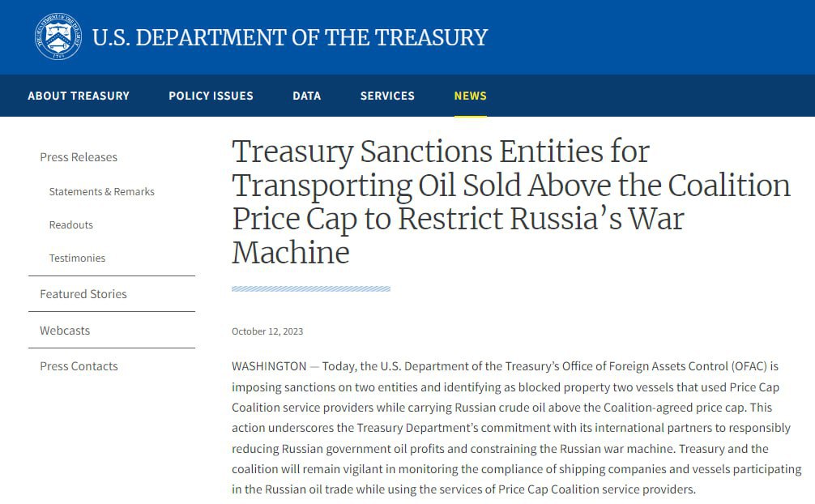Click the article's last line about service providers
Screen dimensions: 815x504
463,489
